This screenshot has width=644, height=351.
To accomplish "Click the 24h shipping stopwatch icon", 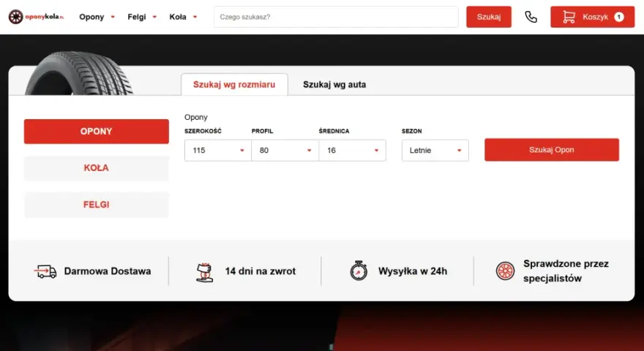I will (359, 271).
